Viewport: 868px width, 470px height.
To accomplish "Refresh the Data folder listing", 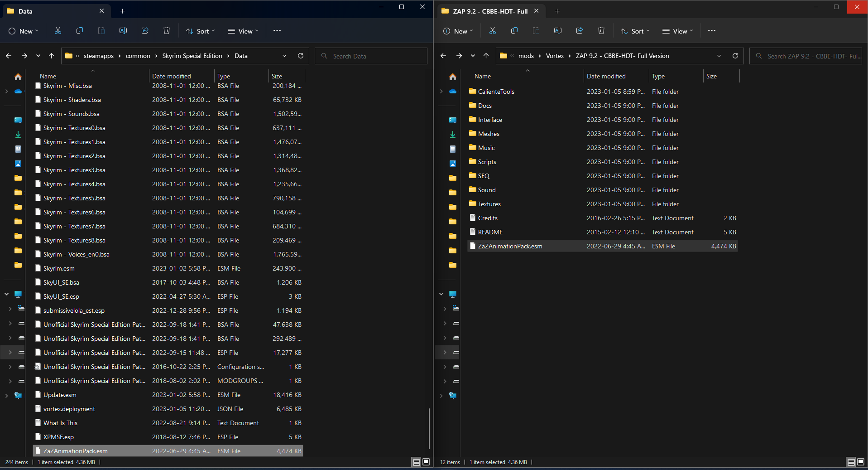I will [x=301, y=56].
